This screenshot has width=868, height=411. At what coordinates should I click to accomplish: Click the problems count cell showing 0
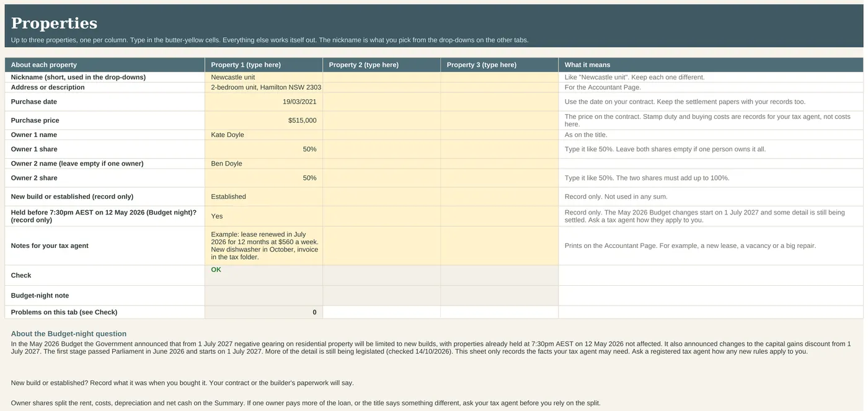pyautogui.click(x=263, y=312)
